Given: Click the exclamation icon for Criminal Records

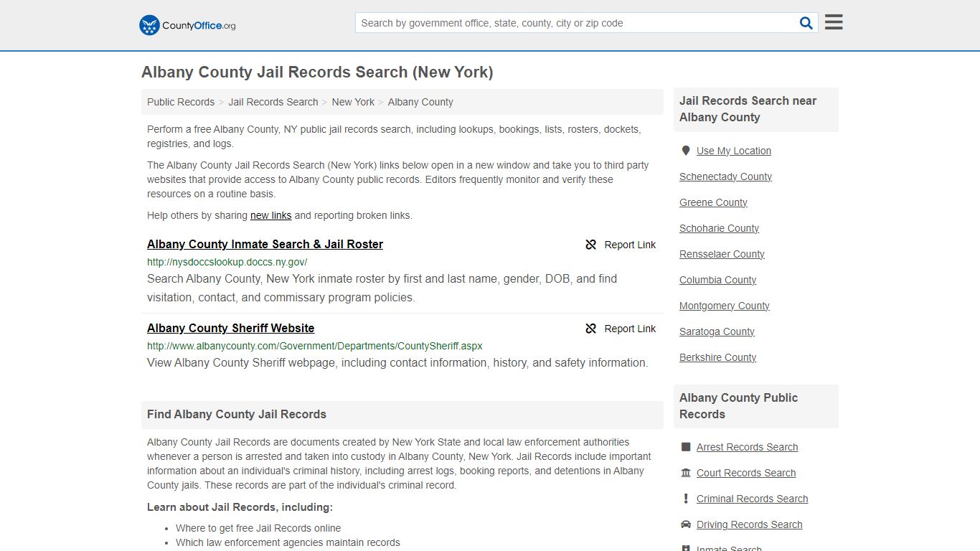Looking at the screenshot, I should point(686,499).
